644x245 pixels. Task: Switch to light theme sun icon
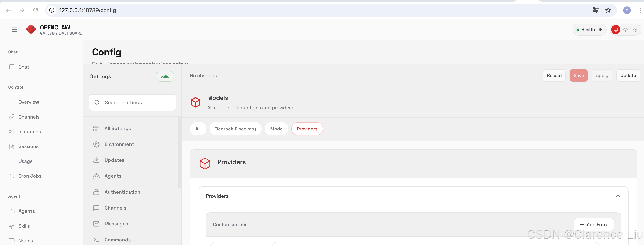(626, 30)
